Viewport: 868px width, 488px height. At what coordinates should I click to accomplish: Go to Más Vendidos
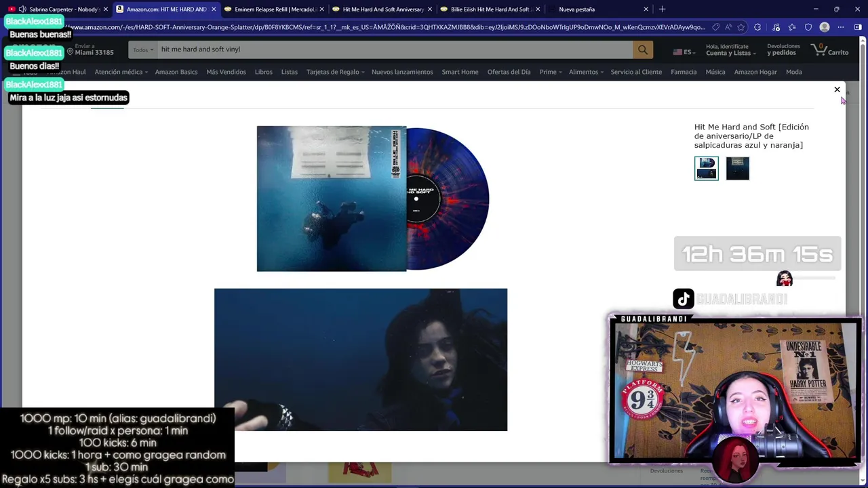(x=226, y=72)
